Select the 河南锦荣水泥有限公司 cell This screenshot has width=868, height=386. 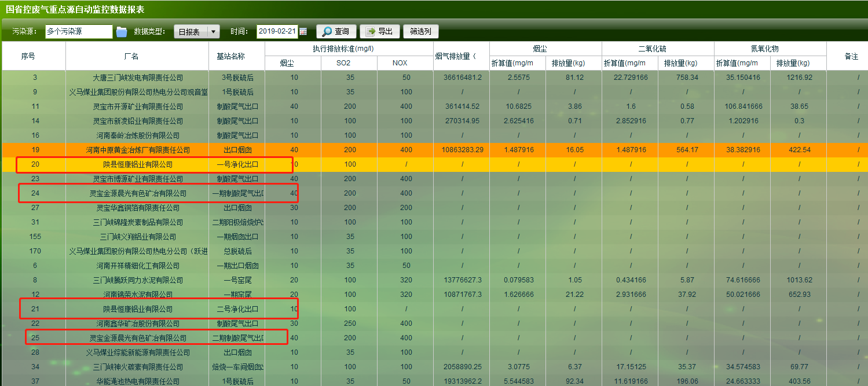point(138,295)
